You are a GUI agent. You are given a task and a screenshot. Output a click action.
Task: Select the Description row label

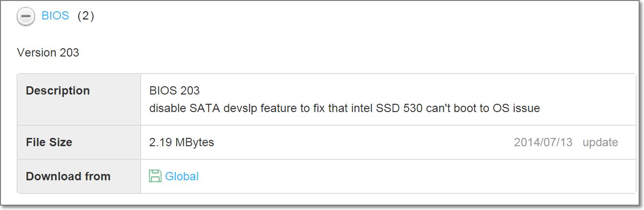click(58, 91)
